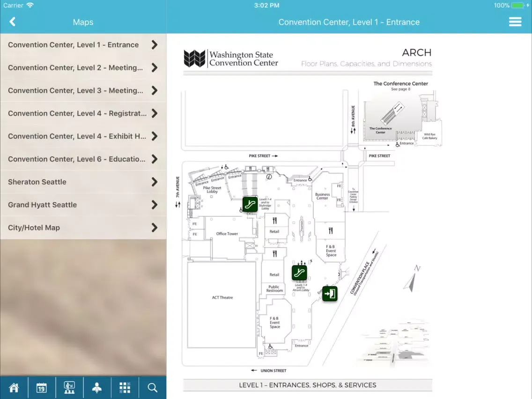Select City/Hotel Map entry
The image size is (532, 399).
83,228
